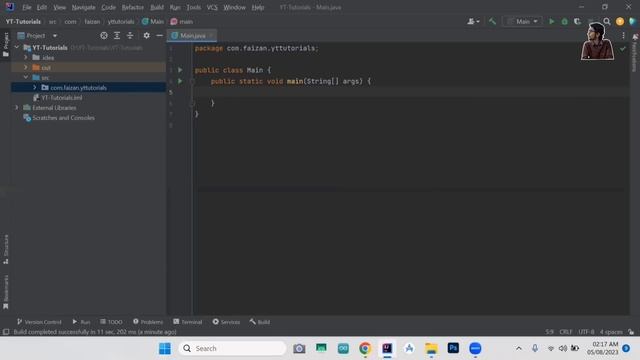Open the Problems tool window
This screenshot has width=640, height=360.
148,322
